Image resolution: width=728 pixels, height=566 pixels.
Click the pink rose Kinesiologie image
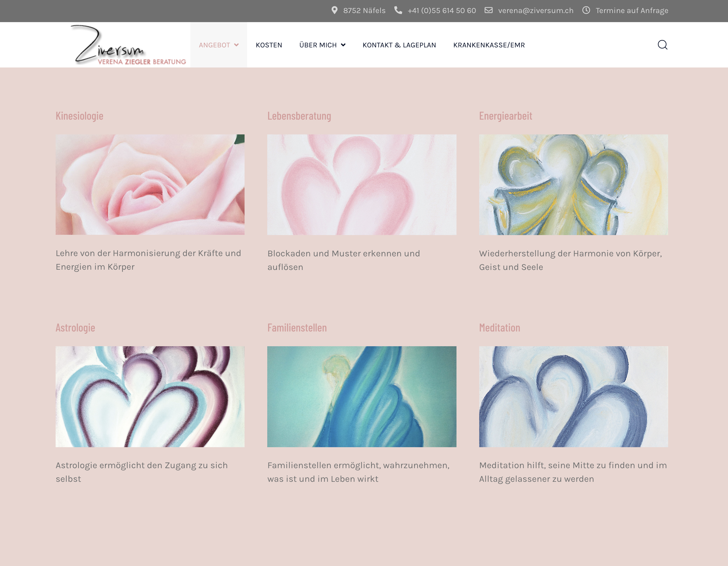(150, 185)
